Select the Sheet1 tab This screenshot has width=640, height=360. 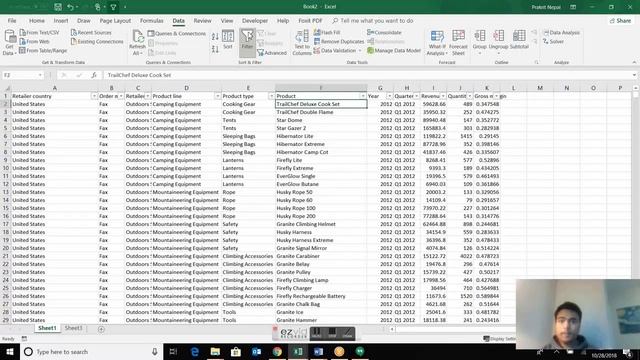tap(47, 328)
